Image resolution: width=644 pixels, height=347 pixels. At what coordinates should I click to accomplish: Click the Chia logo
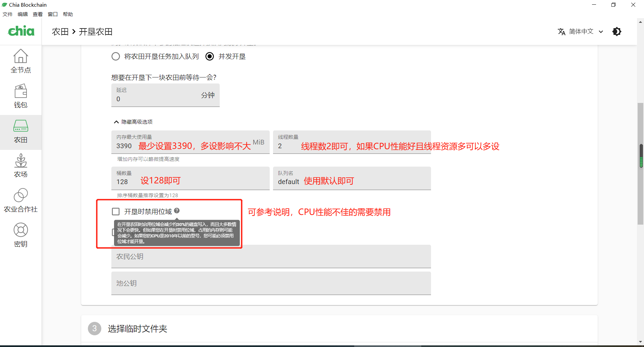pyautogui.click(x=21, y=31)
